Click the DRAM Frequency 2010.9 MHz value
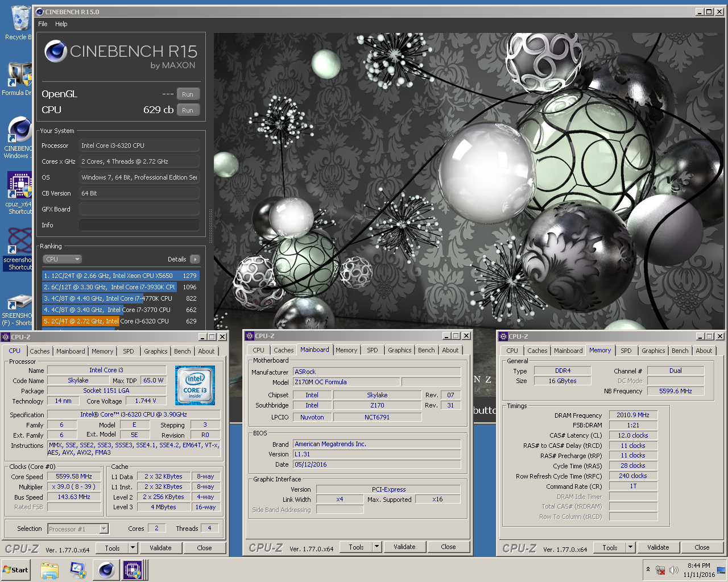Viewport: 728px width, 582px height. coord(633,415)
